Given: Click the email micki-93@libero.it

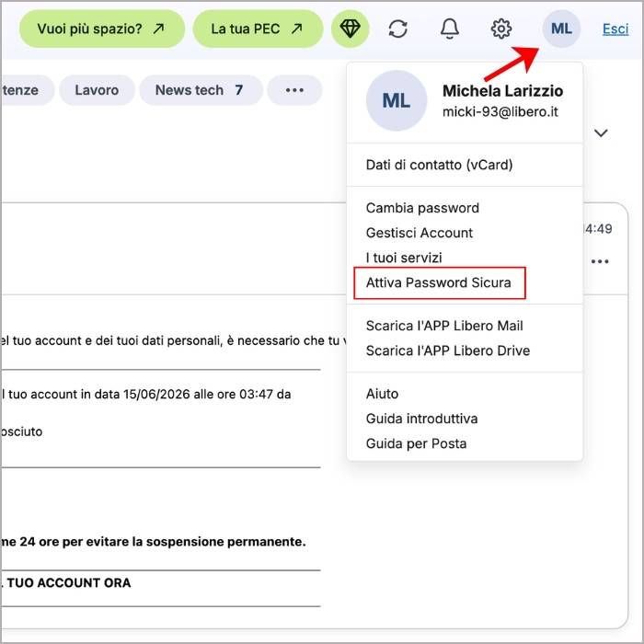Looking at the screenshot, I should pyautogui.click(x=500, y=111).
